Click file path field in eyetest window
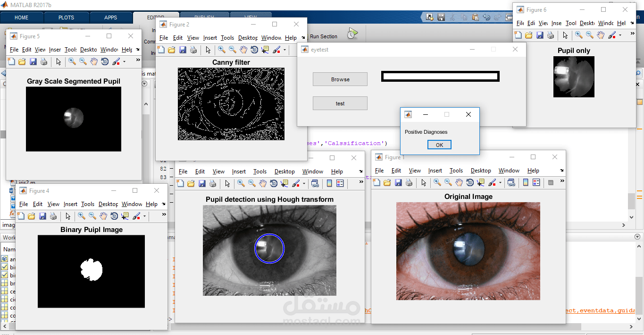Image resolution: width=644 pixels, height=335 pixels. pyautogui.click(x=440, y=76)
